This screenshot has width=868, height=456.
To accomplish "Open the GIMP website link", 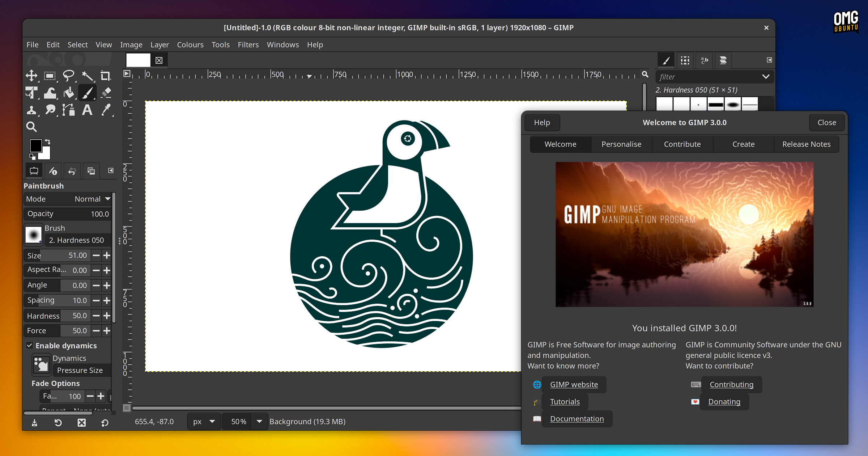I will pos(574,384).
